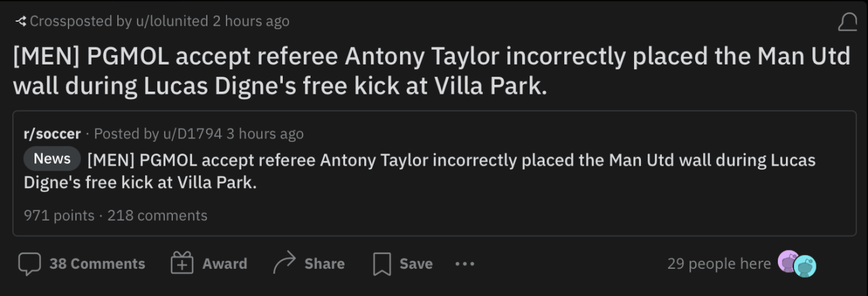Open the u/lolunited profile link
The image size is (868, 296).
(x=172, y=21)
